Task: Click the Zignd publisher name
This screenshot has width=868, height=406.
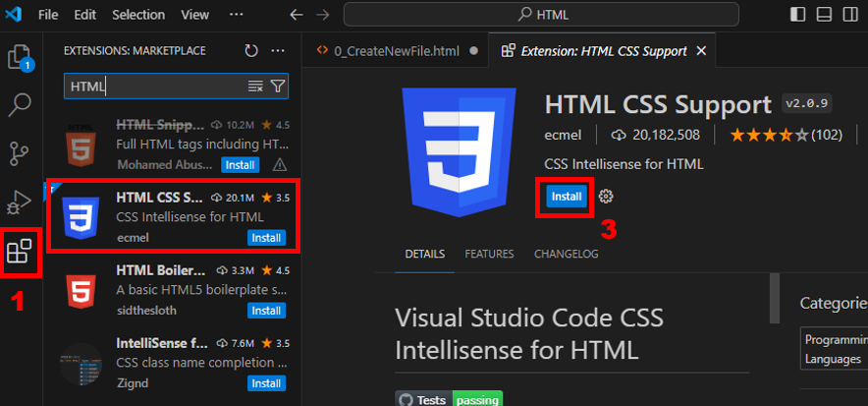Action: tap(133, 382)
